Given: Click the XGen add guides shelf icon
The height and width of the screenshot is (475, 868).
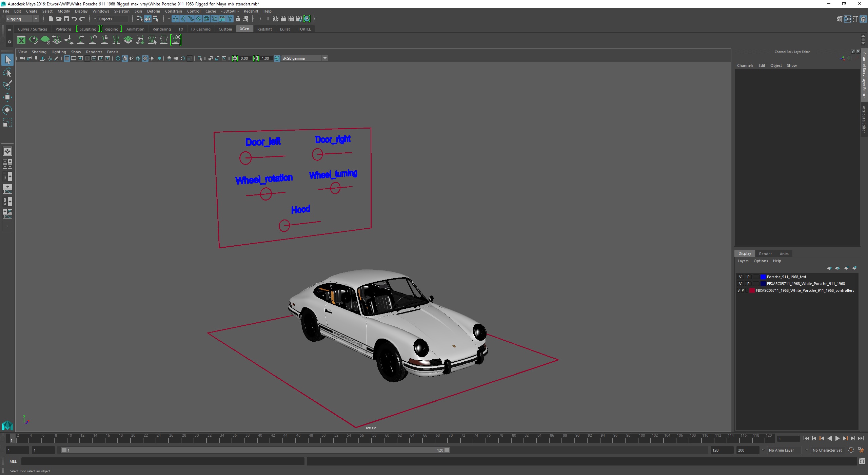Looking at the screenshot, I should (81, 40).
